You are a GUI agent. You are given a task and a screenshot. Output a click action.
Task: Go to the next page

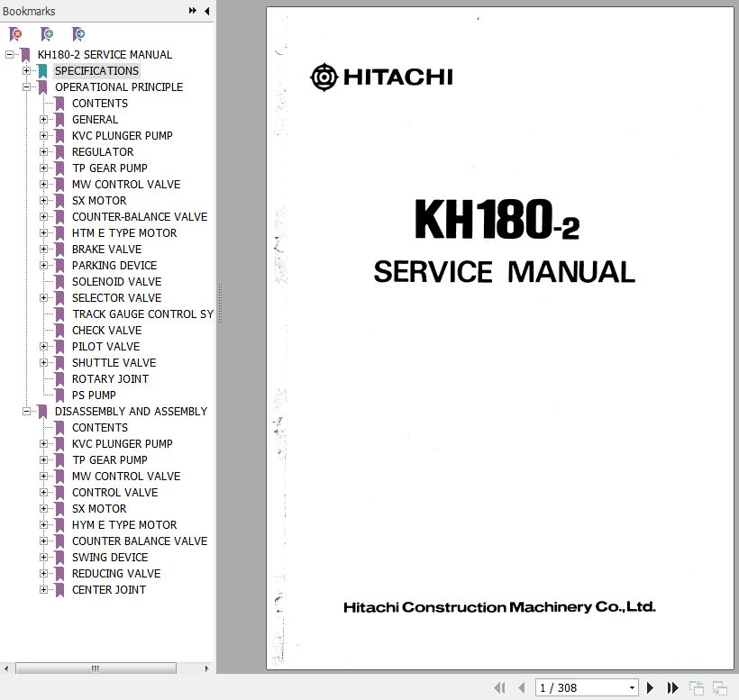click(x=650, y=687)
